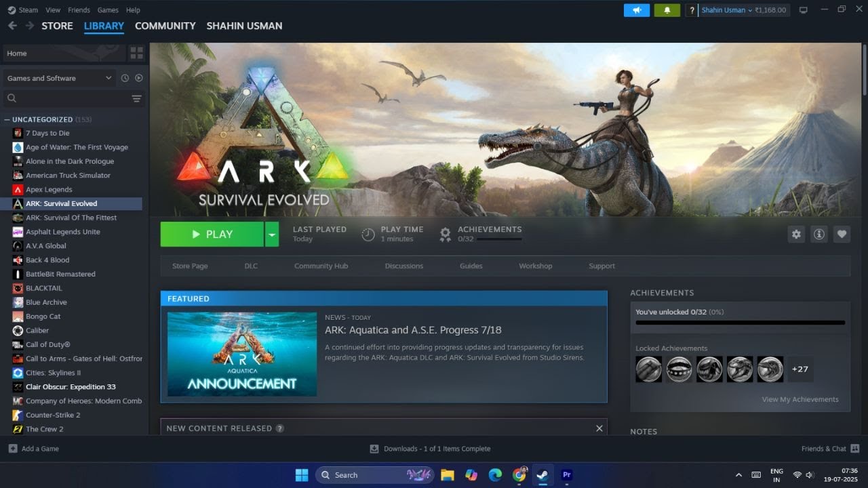
Task: Open Copilot from taskbar
Action: (x=471, y=475)
